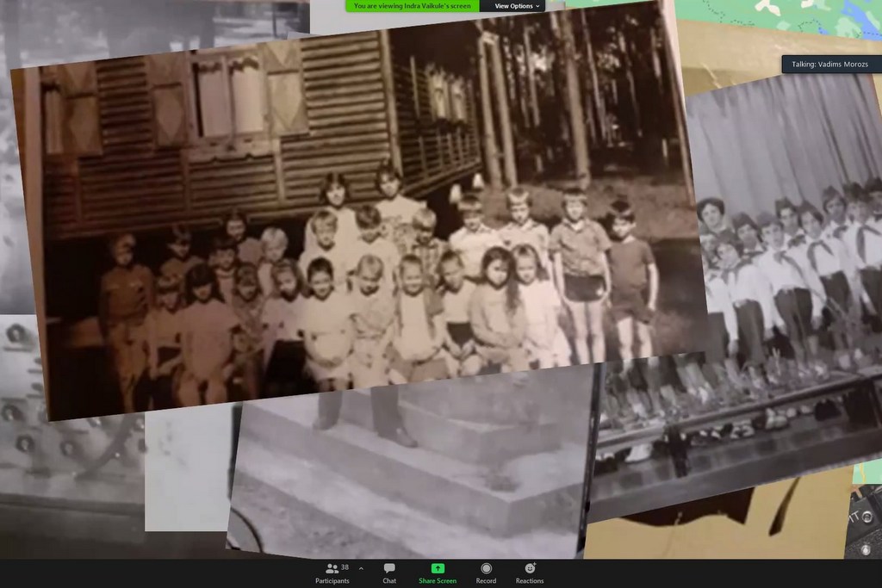The width and height of the screenshot is (882, 588).
Task: Click the "Chat" text label
Action: (x=389, y=581)
